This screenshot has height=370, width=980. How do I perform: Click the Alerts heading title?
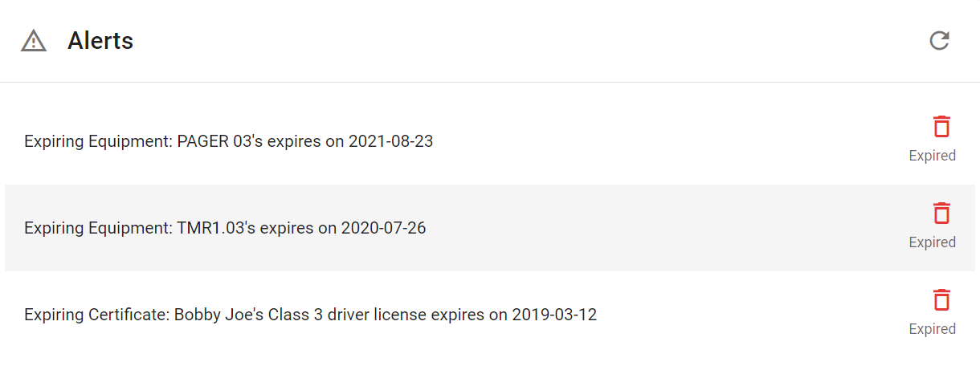[100, 41]
